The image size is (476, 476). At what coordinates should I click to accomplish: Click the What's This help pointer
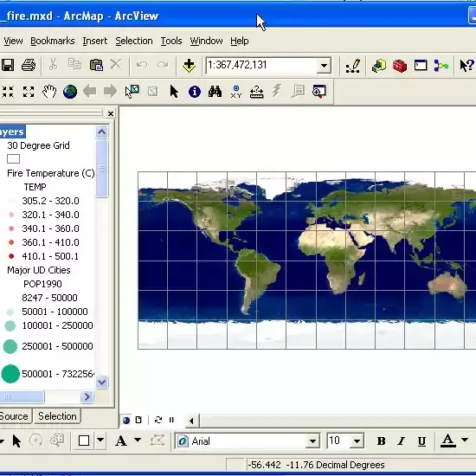pos(466,65)
